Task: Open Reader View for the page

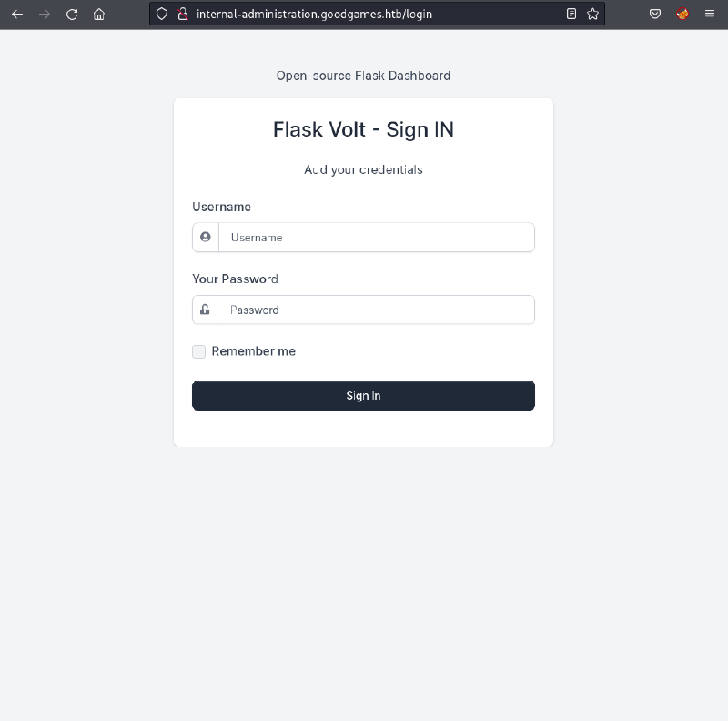Action: pyautogui.click(x=571, y=14)
